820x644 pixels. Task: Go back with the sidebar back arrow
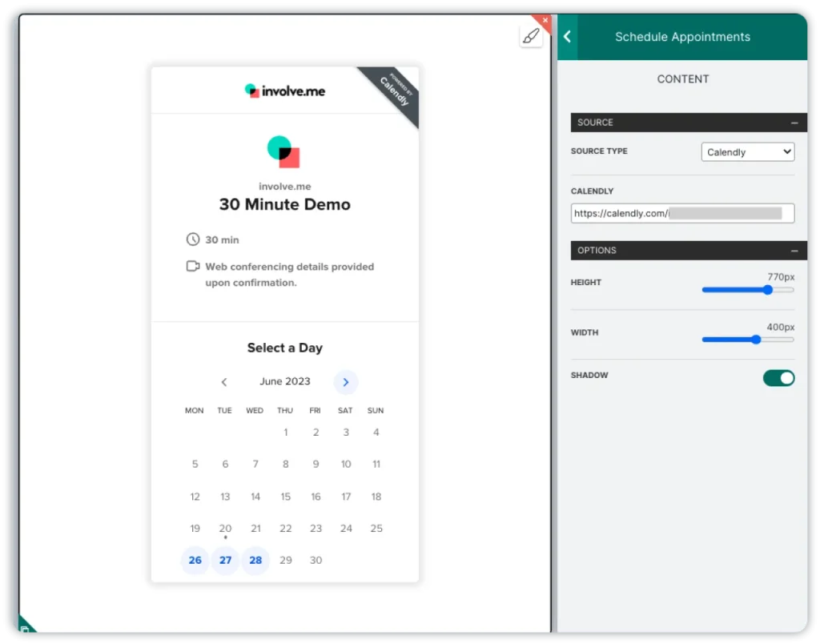pos(568,37)
